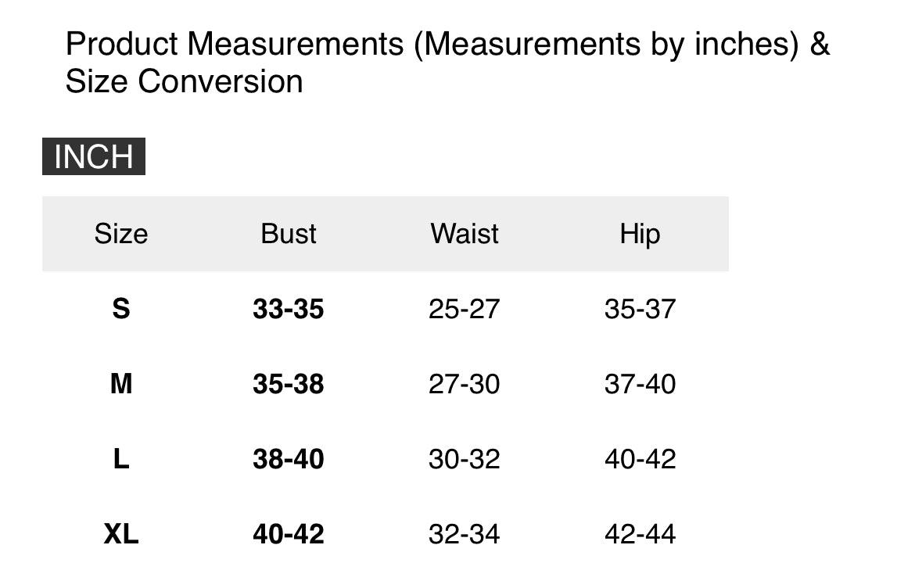The height and width of the screenshot is (588, 915).
Task: Select the XL size row label
Action: tap(121, 534)
